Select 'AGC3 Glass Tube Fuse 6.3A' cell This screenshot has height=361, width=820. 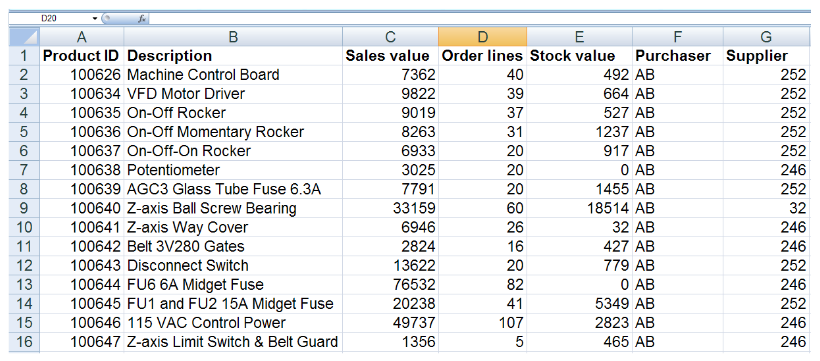[233, 189]
